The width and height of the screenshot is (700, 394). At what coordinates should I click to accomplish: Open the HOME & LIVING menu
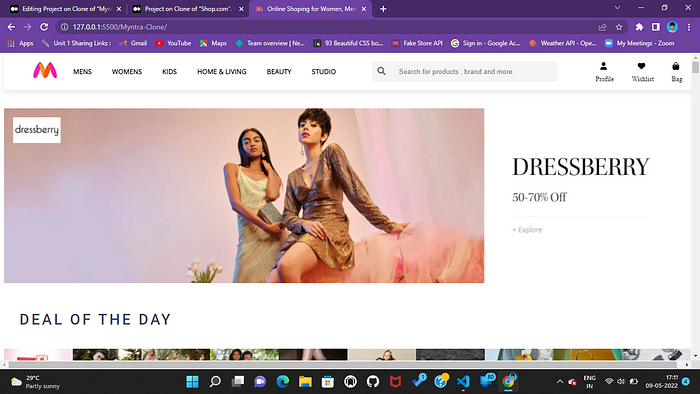(x=221, y=71)
